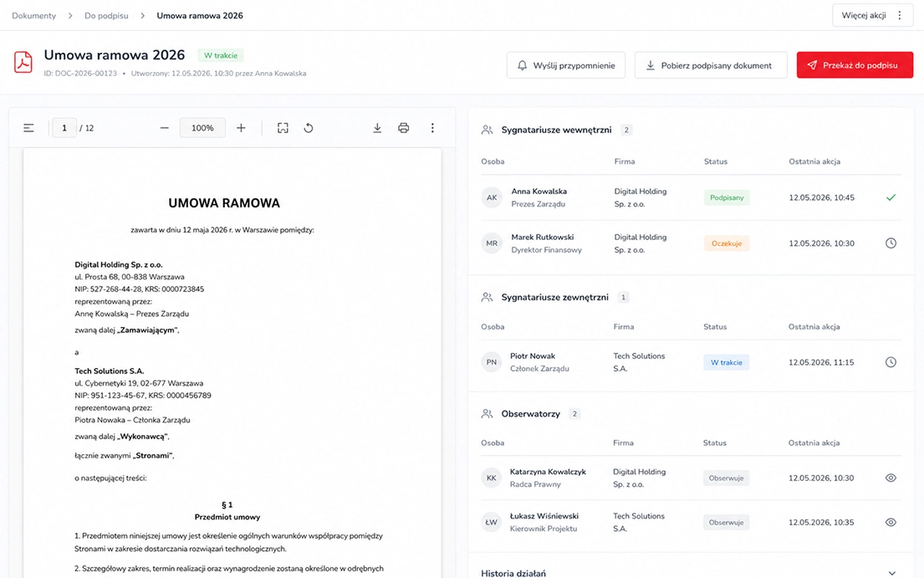Click the PN avatar of Piotr Nowak
The width and height of the screenshot is (924, 578).
click(x=492, y=362)
